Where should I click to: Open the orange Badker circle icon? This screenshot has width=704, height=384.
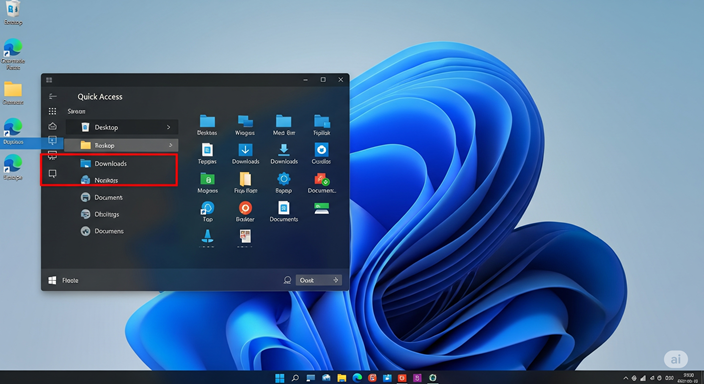pos(245,208)
